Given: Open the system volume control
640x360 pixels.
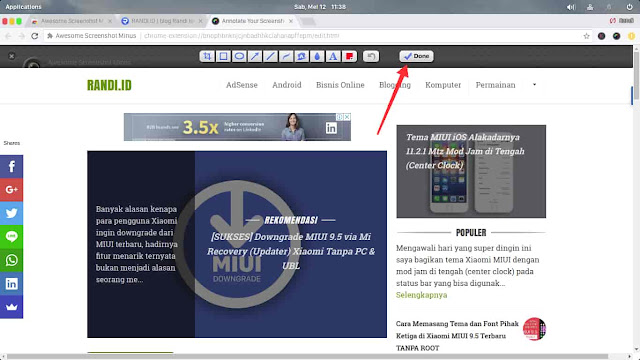Looking at the screenshot, I should click(571, 7).
